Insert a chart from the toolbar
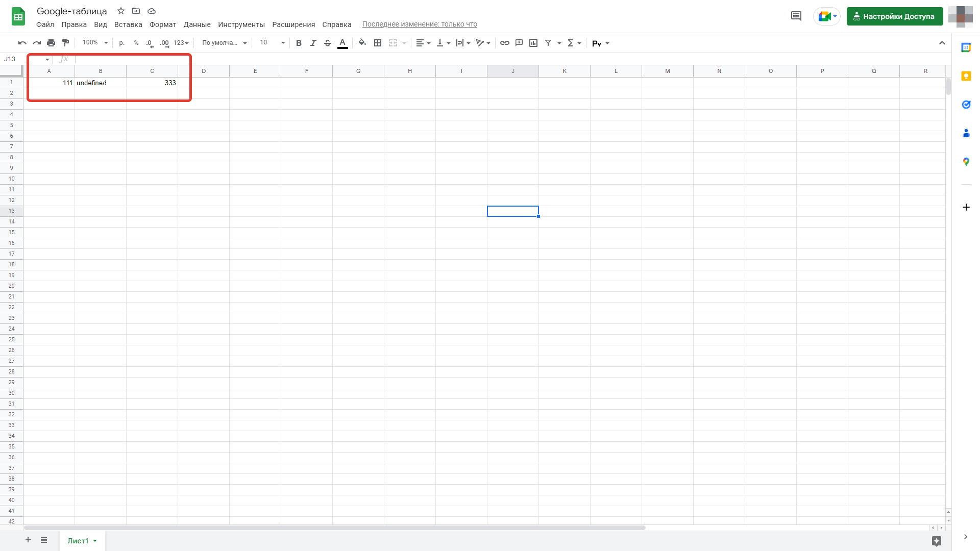The image size is (980, 551). click(533, 43)
